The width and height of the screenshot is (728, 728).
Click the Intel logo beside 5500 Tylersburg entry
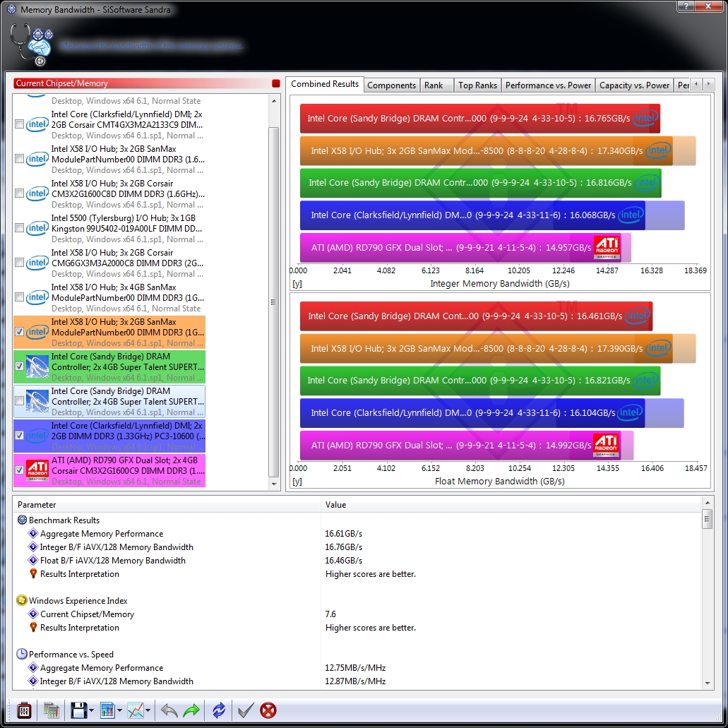tap(37, 228)
